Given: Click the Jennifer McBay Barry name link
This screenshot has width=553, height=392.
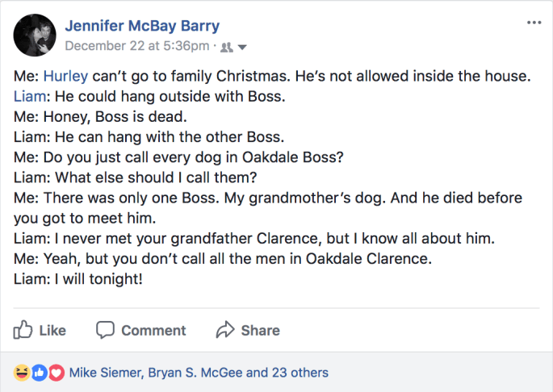Looking at the screenshot, I should pyautogui.click(x=141, y=26).
